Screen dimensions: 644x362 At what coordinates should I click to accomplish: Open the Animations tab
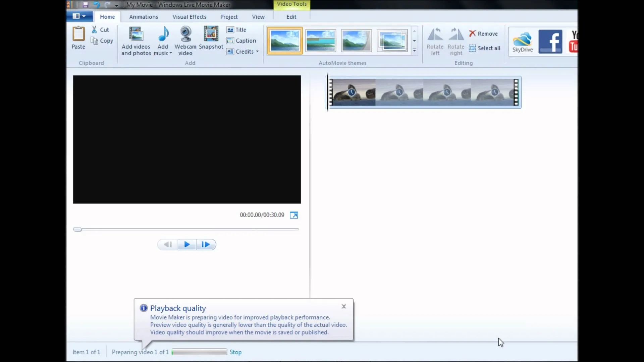click(x=144, y=17)
